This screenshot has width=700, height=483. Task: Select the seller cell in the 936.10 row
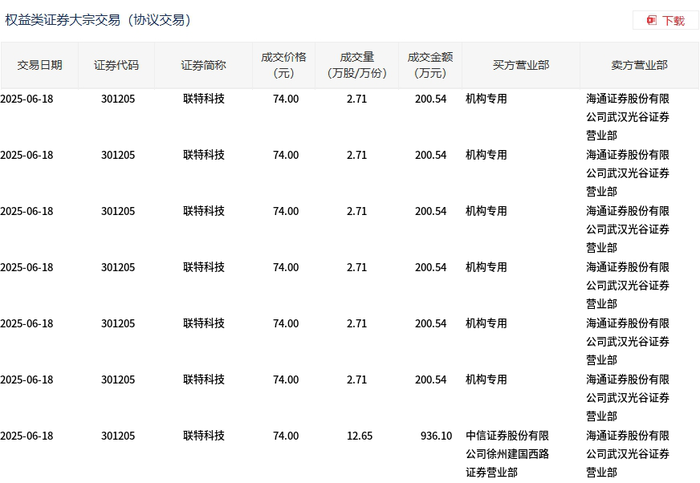pos(628,454)
